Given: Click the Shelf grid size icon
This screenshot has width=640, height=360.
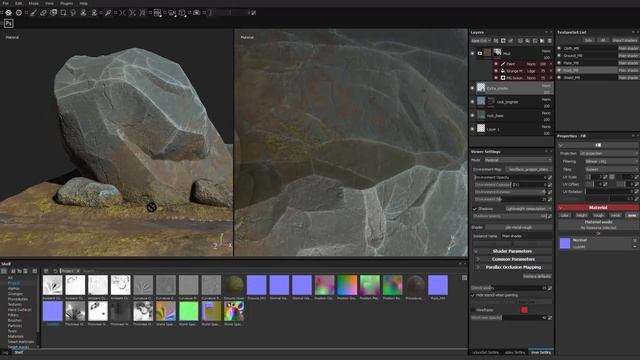Looking at the screenshot, I should tap(464, 278).
